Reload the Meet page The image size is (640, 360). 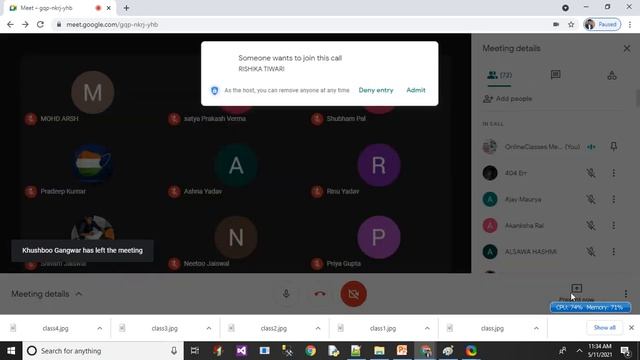40,24
